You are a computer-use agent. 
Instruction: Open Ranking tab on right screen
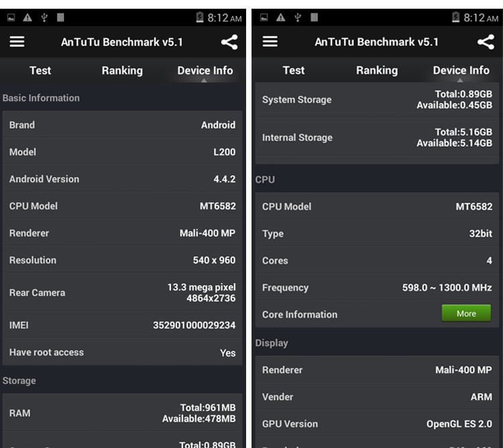pos(377,70)
